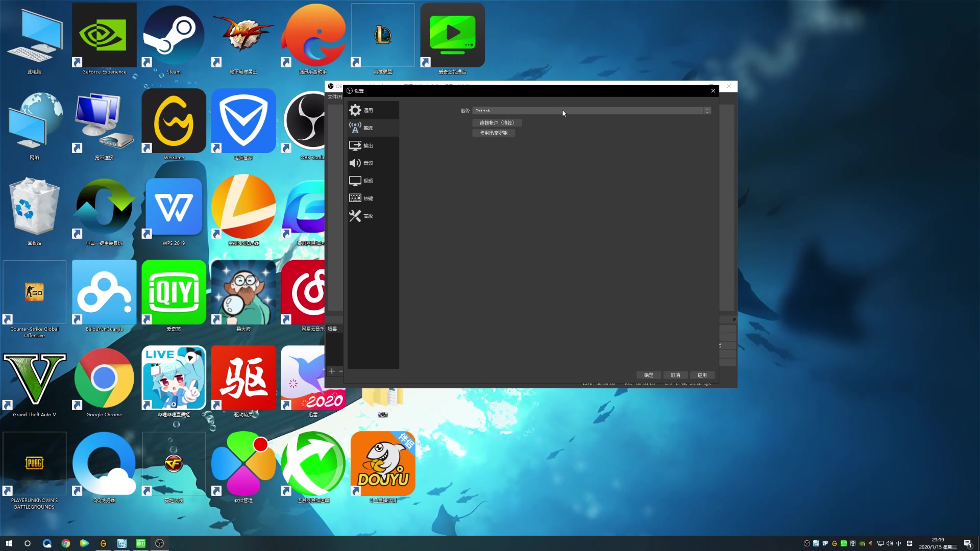Click the OBS icon in system tray
Viewport: 980px width, 551px height.
(x=807, y=543)
